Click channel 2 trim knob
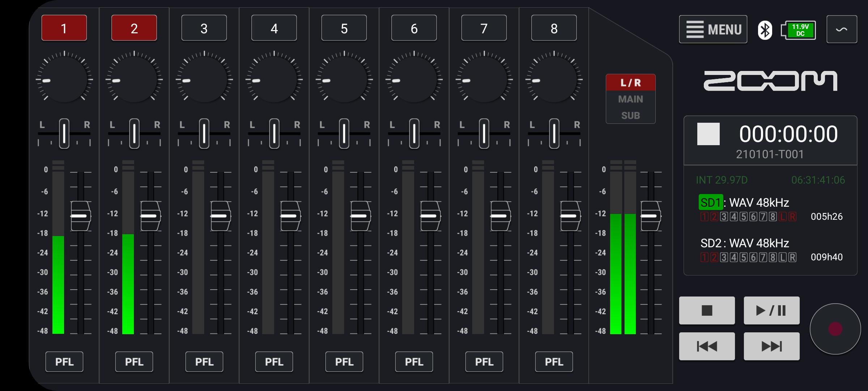Screen dimensions: 868x391 tap(134, 79)
